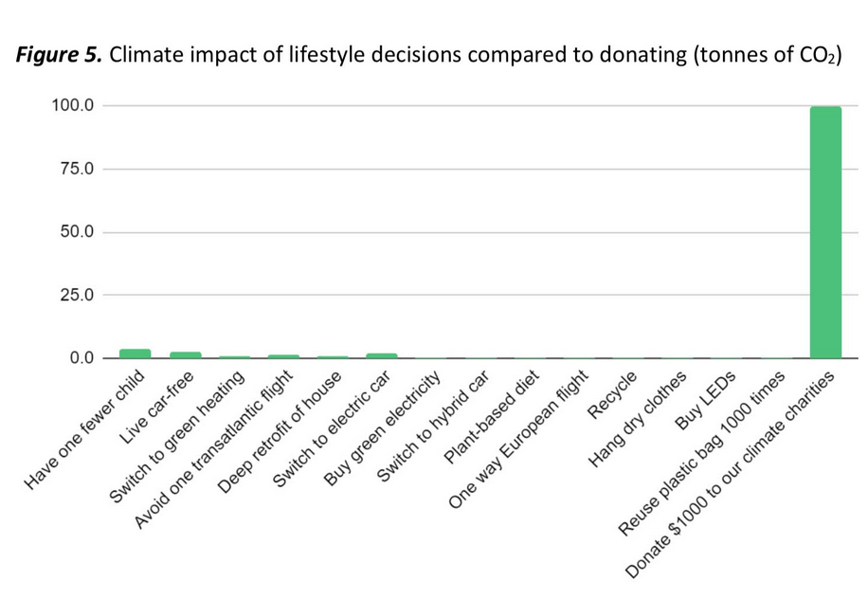Select the 'Live car-free' bar
Viewport: 868px width, 599px height.
[x=185, y=354]
